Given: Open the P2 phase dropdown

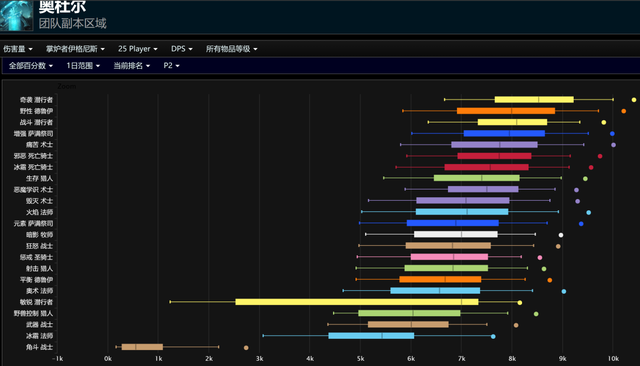Looking at the screenshot, I should pyautogui.click(x=171, y=66).
